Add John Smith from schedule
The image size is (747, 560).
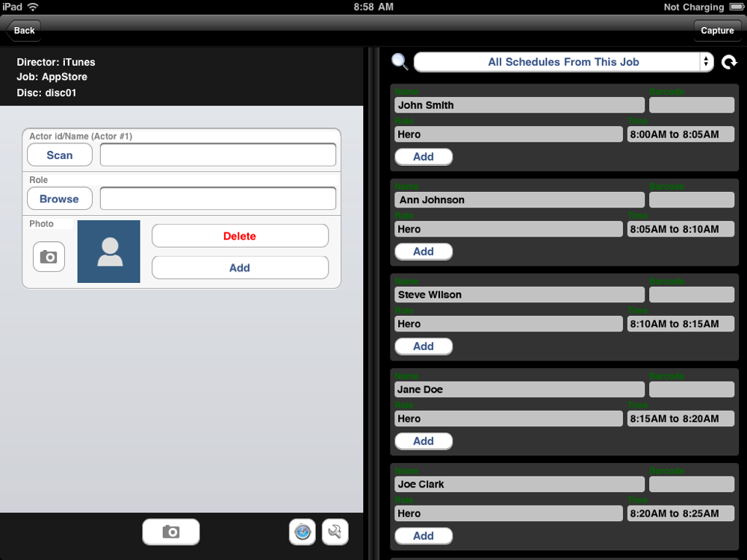tap(424, 157)
